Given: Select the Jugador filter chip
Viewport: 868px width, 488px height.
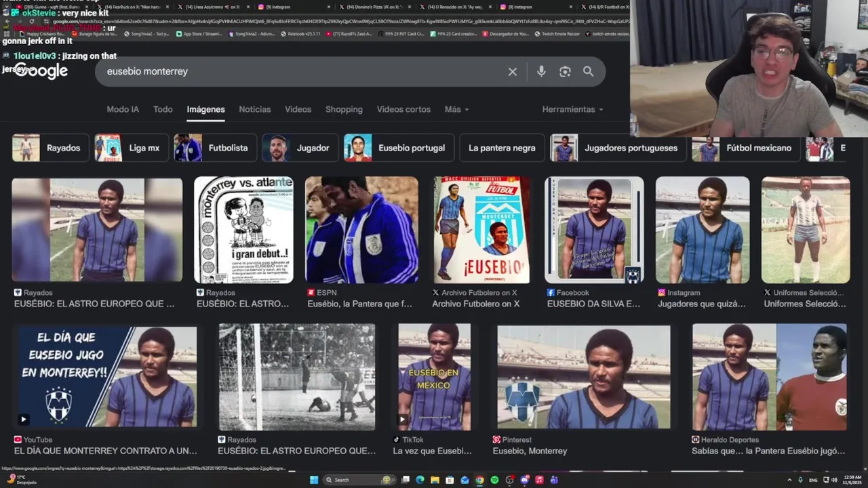Looking at the screenshot, I should pos(300,148).
